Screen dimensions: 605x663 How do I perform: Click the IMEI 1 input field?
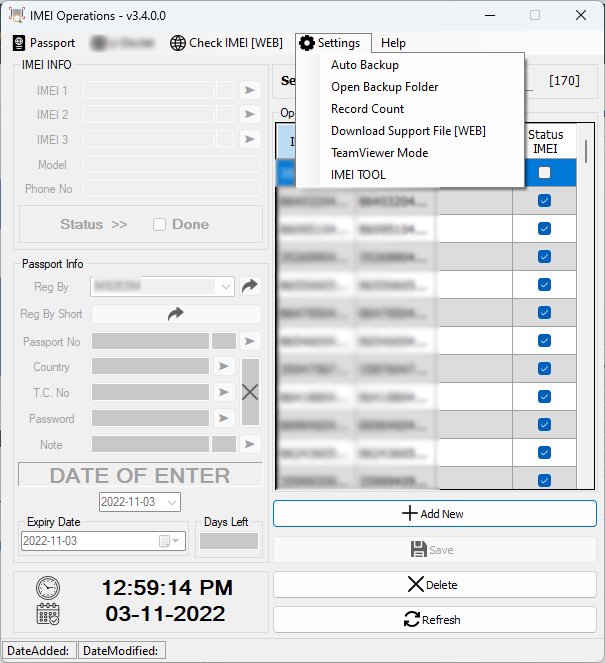coord(148,90)
